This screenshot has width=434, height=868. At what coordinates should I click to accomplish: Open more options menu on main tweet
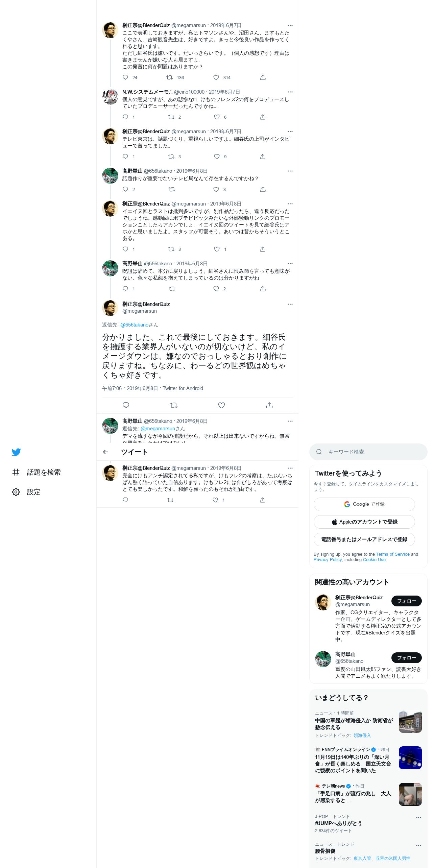[x=290, y=304]
